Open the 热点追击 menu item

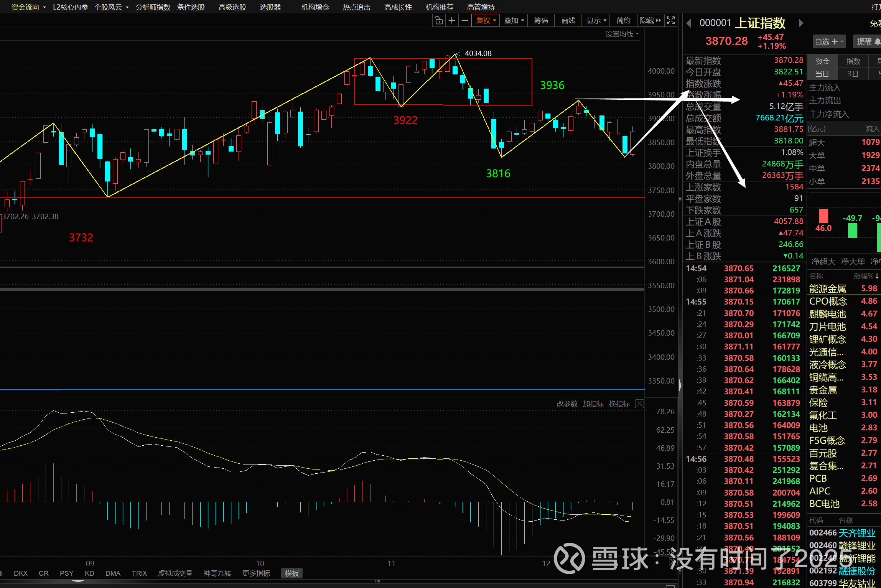point(356,7)
